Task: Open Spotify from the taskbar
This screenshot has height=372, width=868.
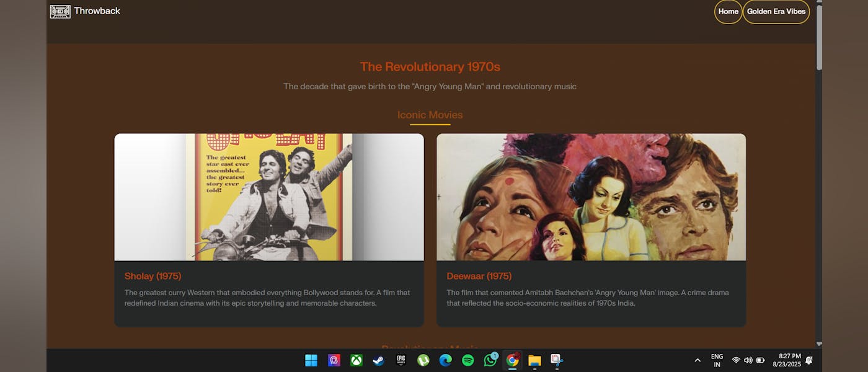Action: click(468, 360)
